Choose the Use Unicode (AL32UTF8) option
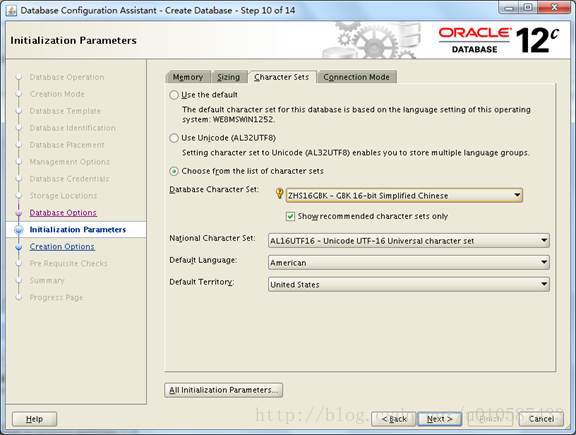 174,138
